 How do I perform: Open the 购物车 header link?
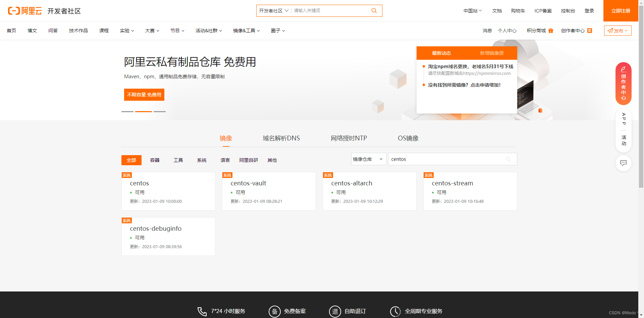pos(518,11)
